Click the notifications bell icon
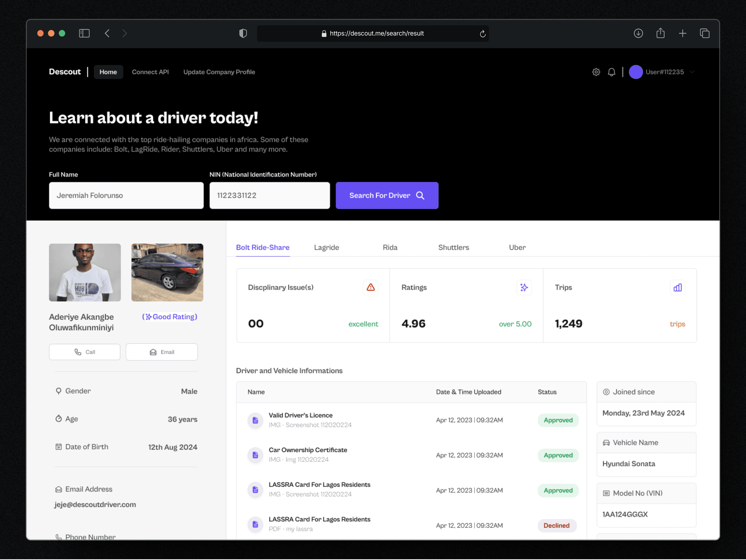The height and width of the screenshot is (560, 746). point(612,72)
